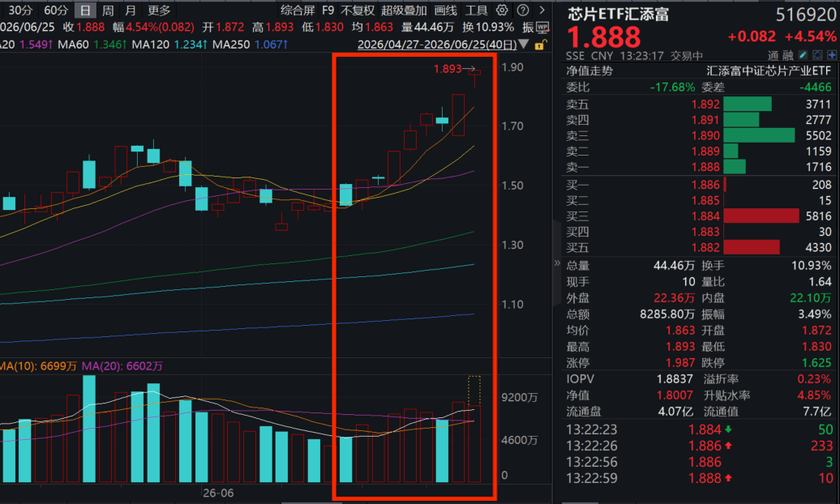Click the 跌停 price 1.625
This screenshot has width=840, height=504.
click(817, 362)
